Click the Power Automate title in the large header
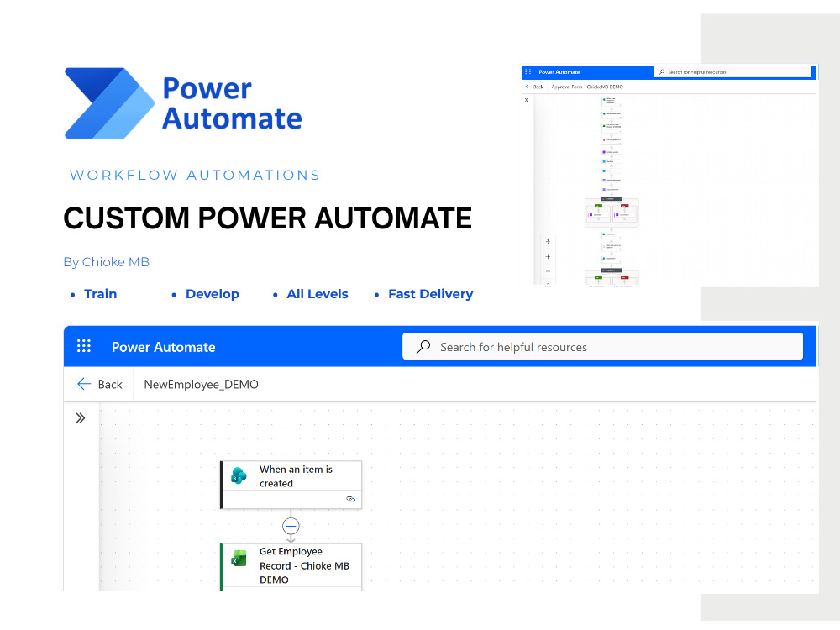The image size is (840, 630). 164,347
